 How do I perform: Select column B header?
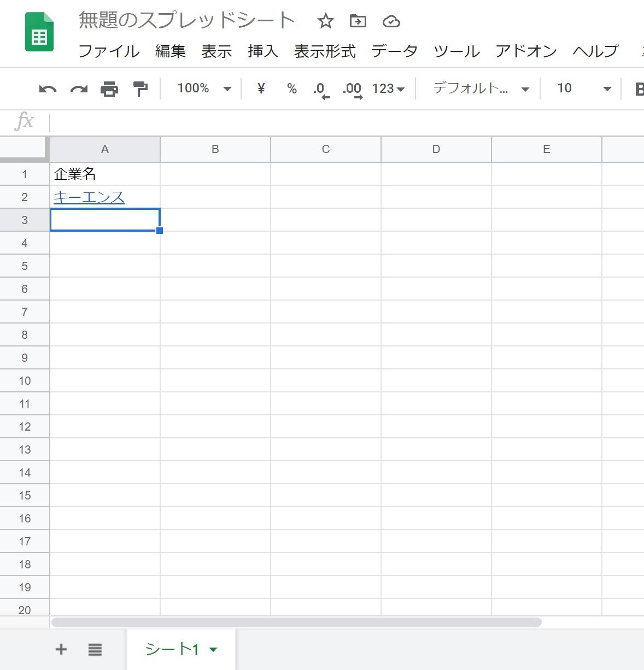pos(215,149)
